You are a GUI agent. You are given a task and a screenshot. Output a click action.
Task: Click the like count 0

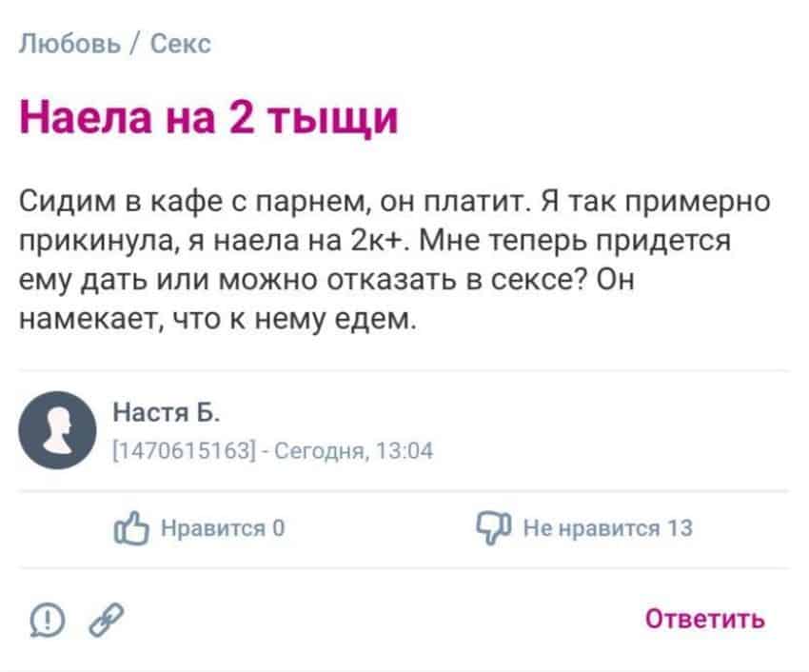pyautogui.click(x=279, y=528)
